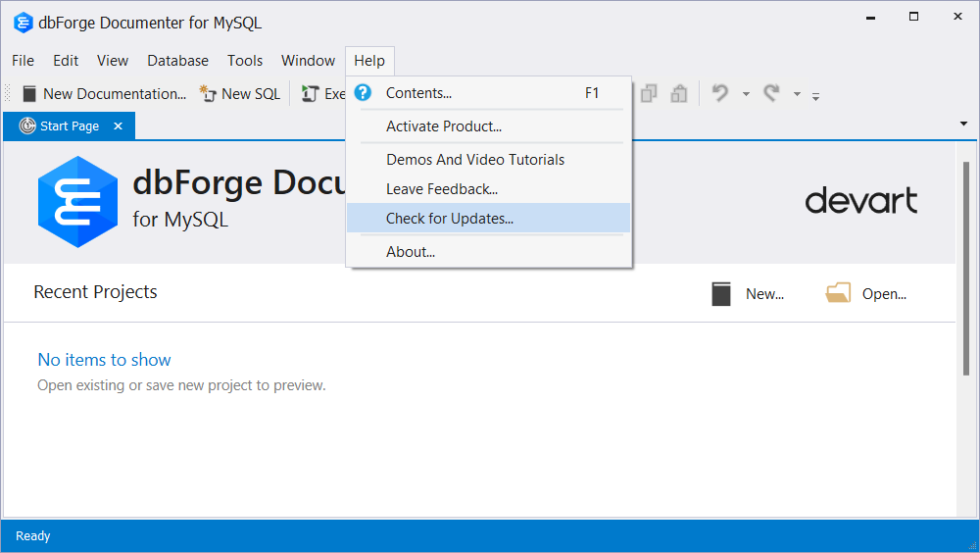Click 'Open existing or save new project' text

click(181, 385)
